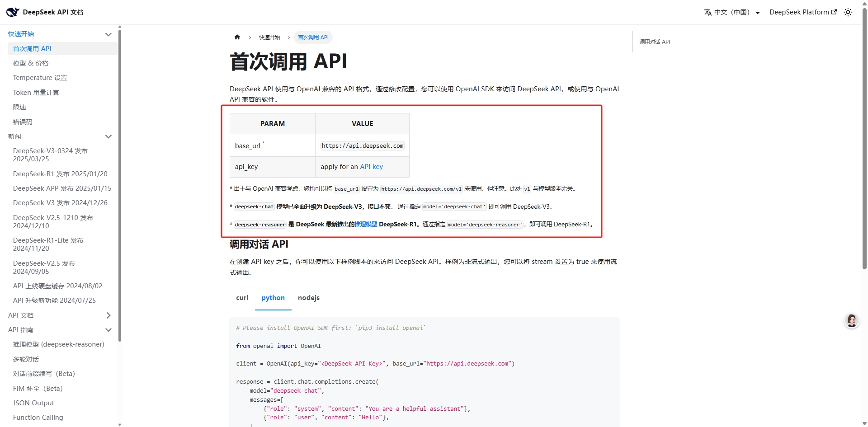Image resolution: width=868 pixels, height=427 pixels.
Task: Open the 中文 (中国) language dropdown
Action: [732, 12]
